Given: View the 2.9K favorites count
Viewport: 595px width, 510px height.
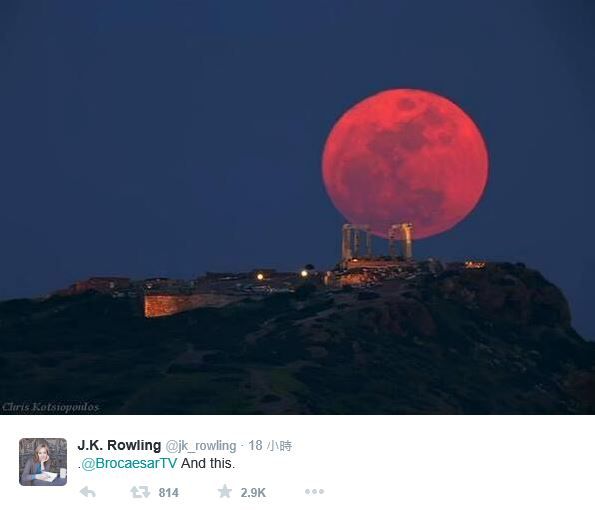Looking at the screenshot, I should (x=253, y=493).
